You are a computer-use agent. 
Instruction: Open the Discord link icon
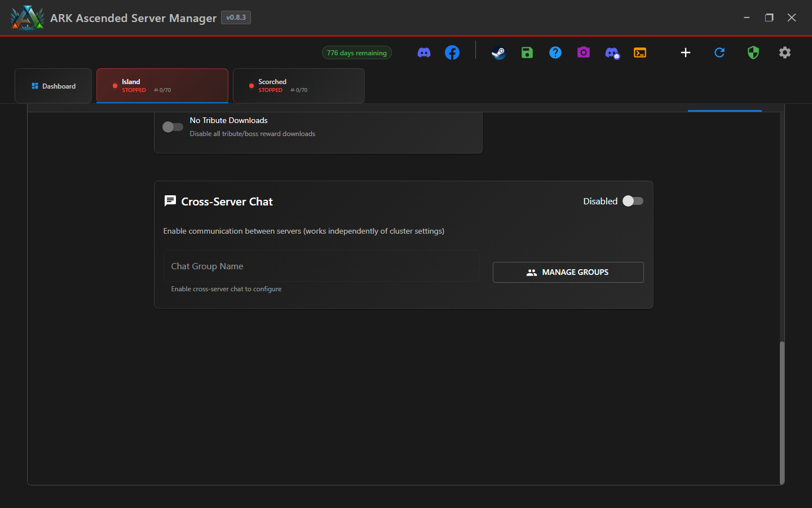point(424,52)
